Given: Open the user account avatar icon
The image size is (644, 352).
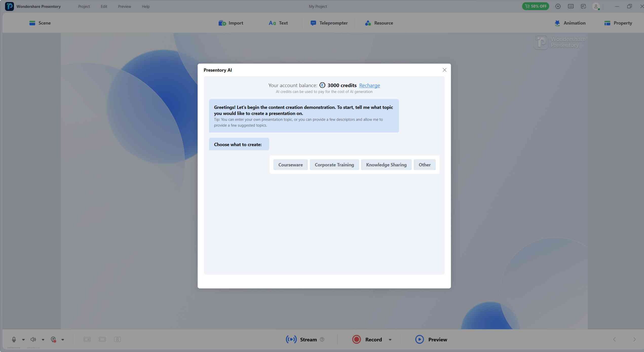Looking at the screenshot, I should pyautogui.click(x=596, y=7).
